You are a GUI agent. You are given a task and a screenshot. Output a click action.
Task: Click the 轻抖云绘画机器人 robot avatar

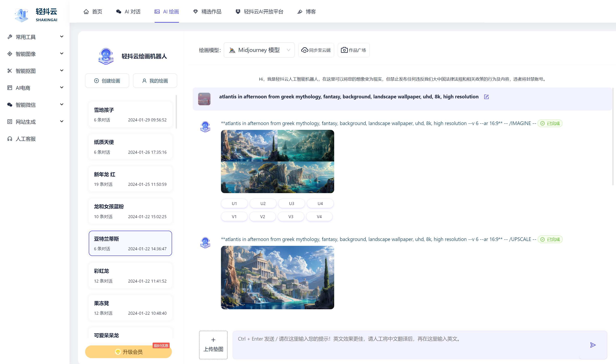106,56
